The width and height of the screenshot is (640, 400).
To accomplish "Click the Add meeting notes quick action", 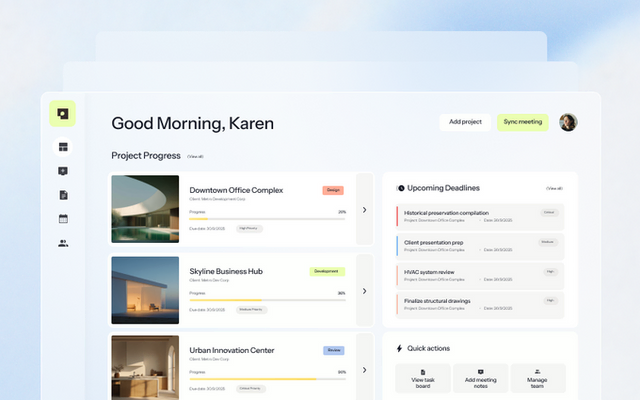I will click(x=480, y=378).
